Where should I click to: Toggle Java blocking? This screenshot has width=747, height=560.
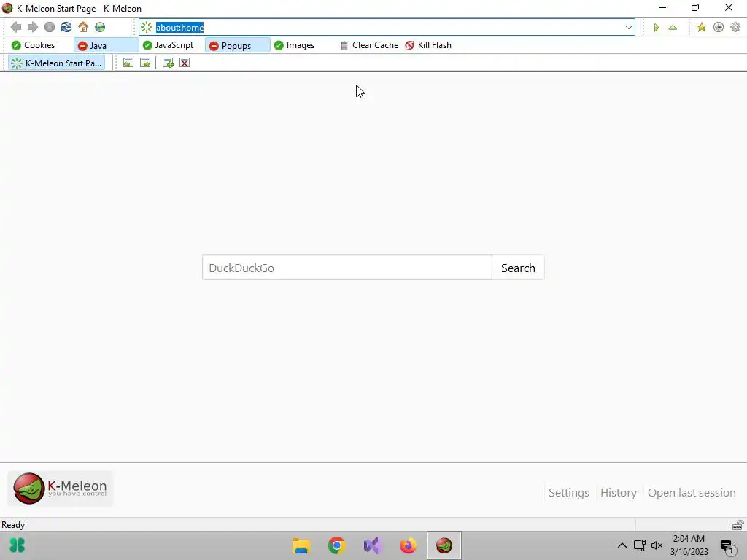coord(107,45)
